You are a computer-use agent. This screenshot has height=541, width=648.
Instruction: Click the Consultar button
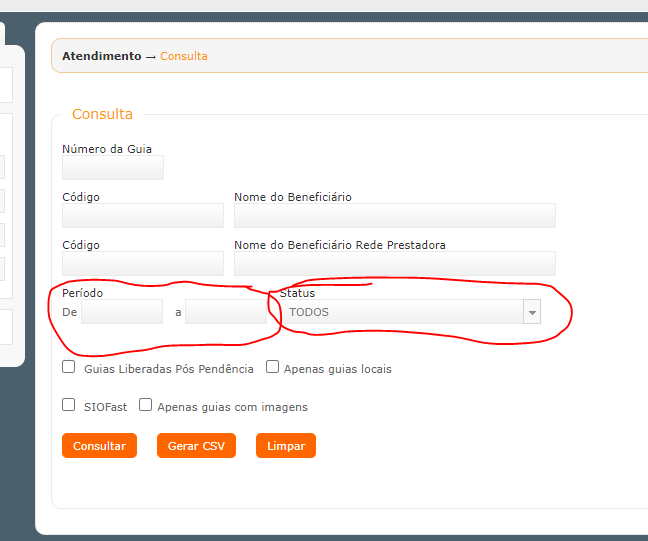coord(99,446)
